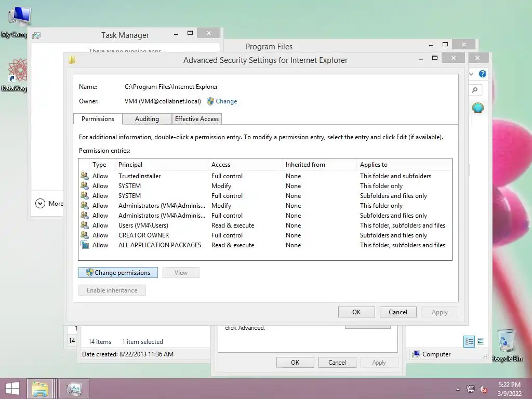Select the Permissions tab
532x399 pixels.
pos(98,119)
